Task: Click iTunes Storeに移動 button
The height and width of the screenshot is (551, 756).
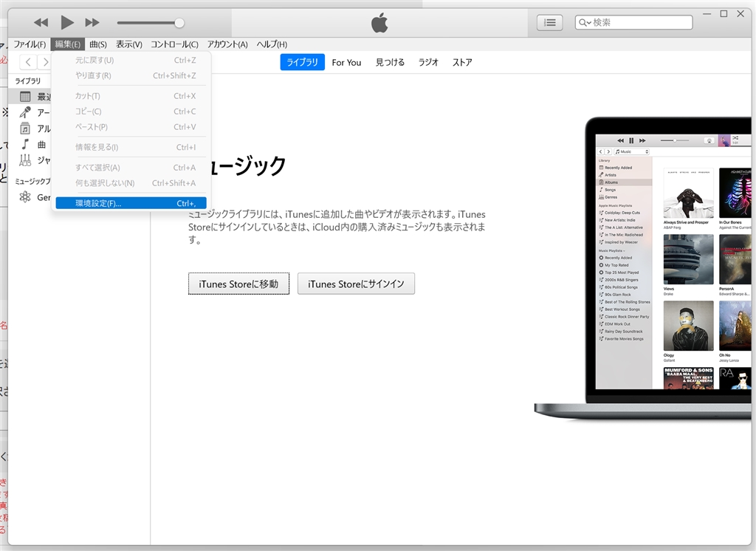Action: coord(238,284)
